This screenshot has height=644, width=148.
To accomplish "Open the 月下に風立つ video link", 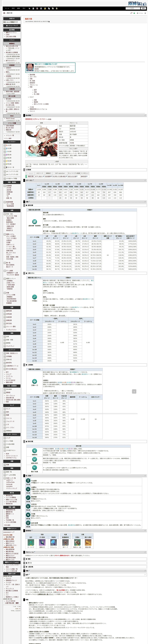I will point(40,176).
